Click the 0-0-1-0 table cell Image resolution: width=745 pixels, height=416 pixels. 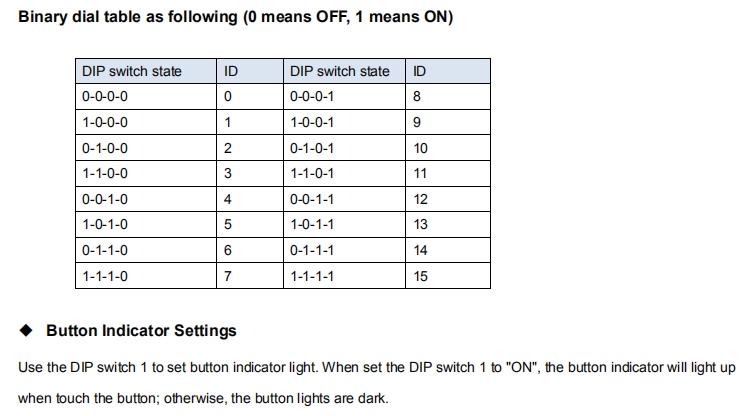click(146, 199)
